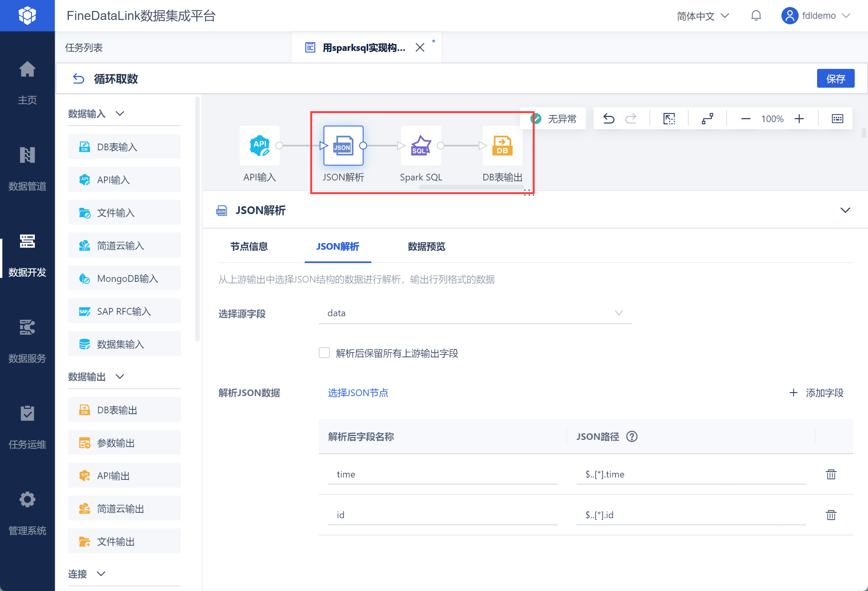
Task: Delete the time field row
Action: tap(831, 474)
